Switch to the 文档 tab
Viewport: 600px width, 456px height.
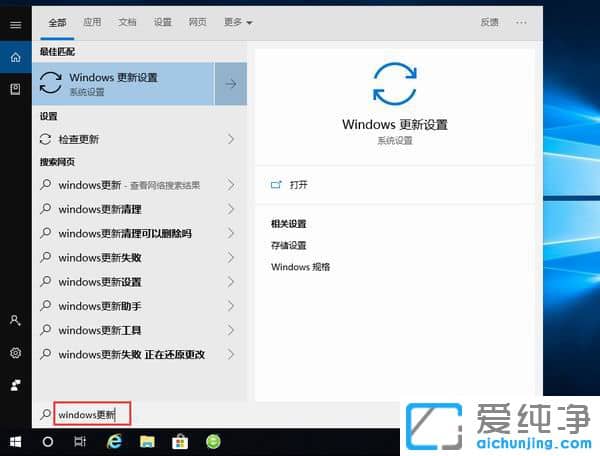point(127,22)
